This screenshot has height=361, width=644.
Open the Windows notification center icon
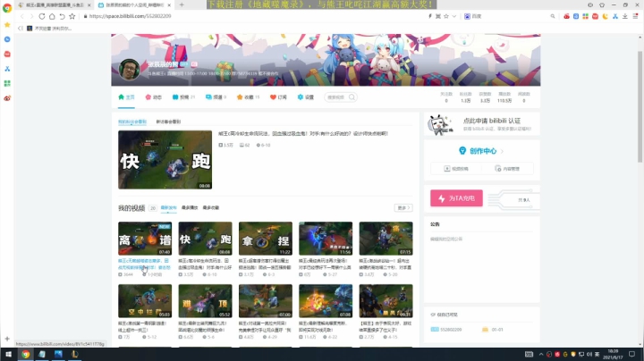632,354
